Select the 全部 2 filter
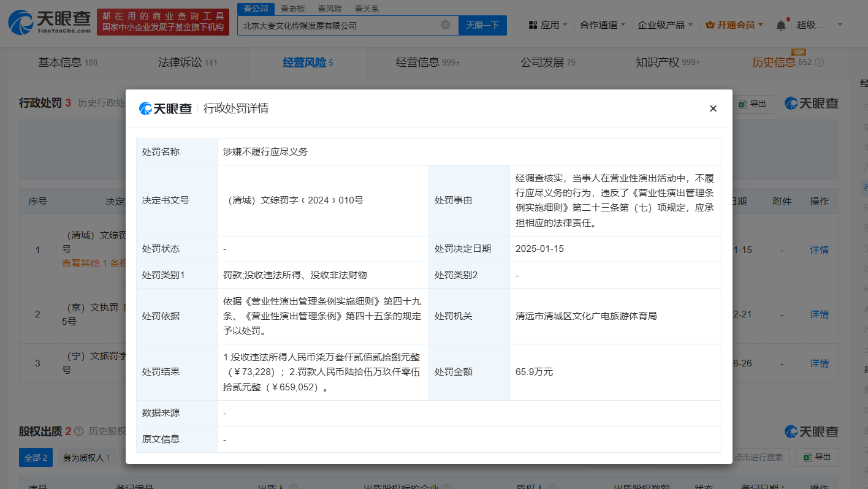This screenshot has height=489, width=868. pyautogui.click(x=36, y=457)
